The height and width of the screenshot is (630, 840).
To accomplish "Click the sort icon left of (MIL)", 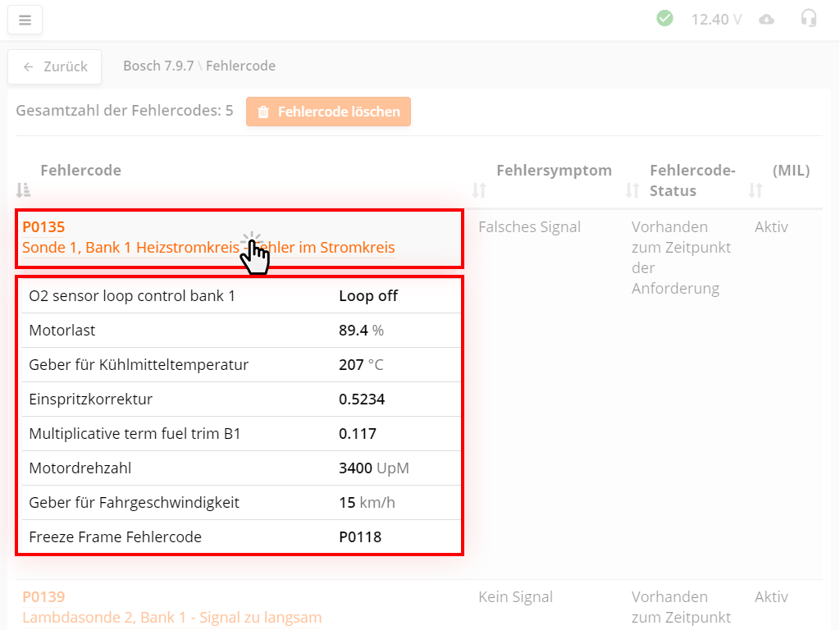I will tap(756, 190).
